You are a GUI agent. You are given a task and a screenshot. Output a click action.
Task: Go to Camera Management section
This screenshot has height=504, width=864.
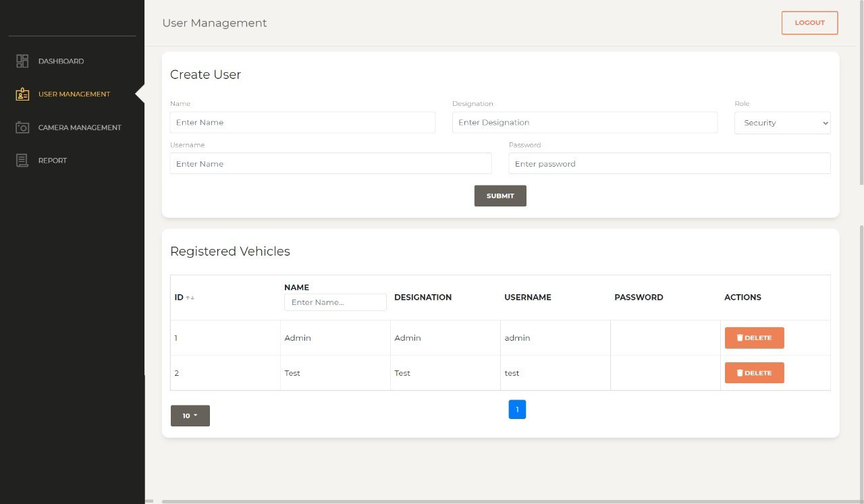tap(80, 128)
